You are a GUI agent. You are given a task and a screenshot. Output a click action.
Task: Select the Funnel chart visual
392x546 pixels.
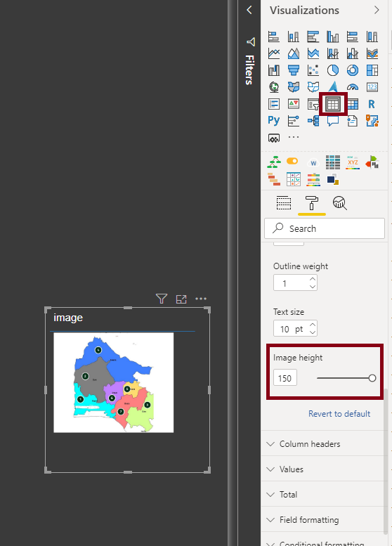coord(294,70)
